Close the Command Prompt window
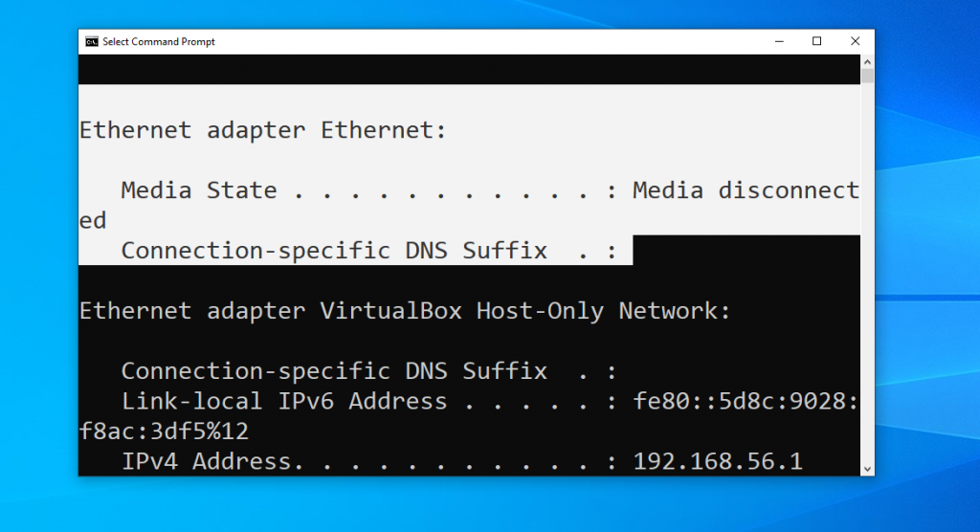The height and width of the screenshot is (532, 980). (855, 41)
